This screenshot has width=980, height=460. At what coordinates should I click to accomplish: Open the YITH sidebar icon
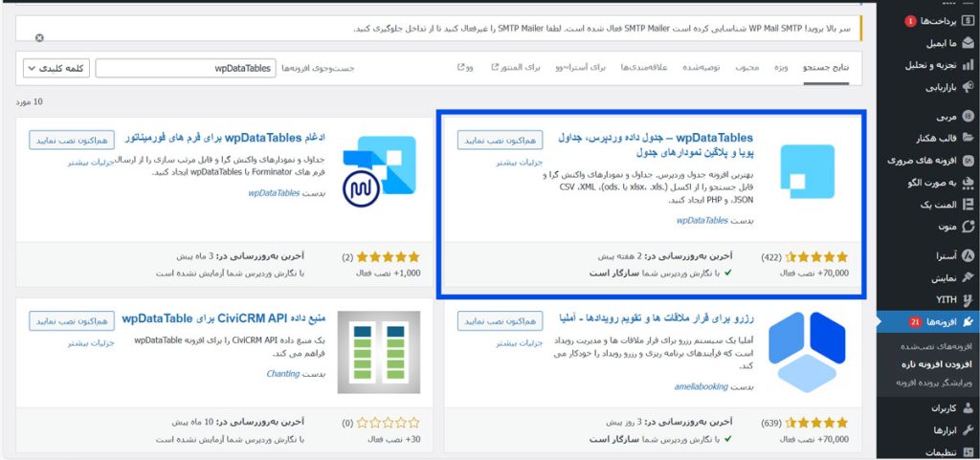pyautogui.click(x=968, y=299)
